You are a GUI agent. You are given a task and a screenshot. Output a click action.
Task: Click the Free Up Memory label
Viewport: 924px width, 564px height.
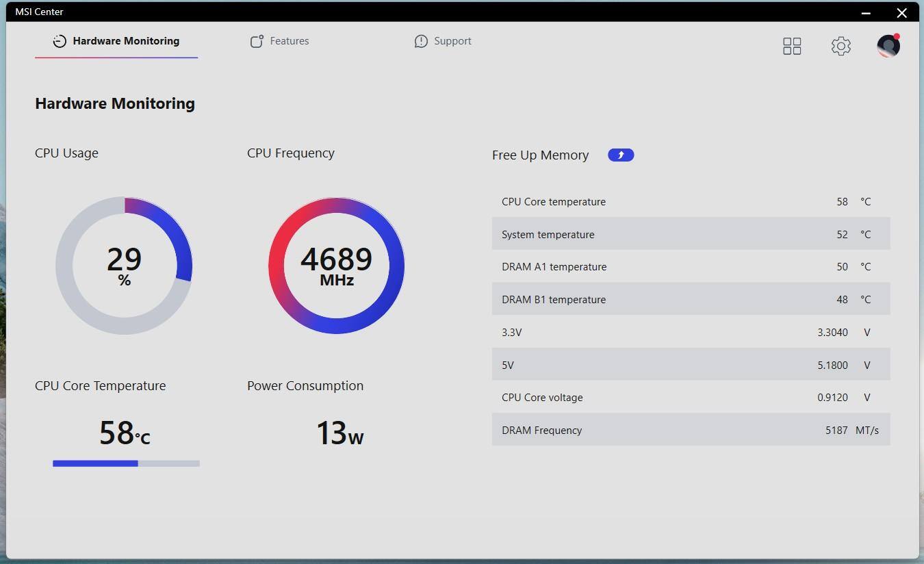[540, 155]
